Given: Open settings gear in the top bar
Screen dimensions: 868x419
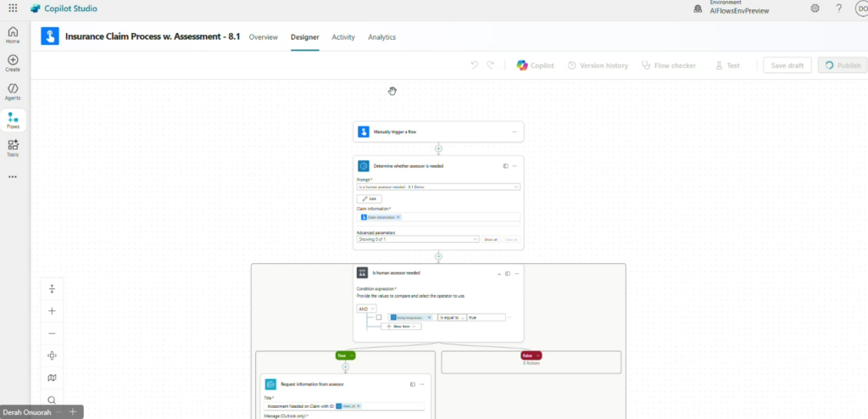Looking at the screenshot, I should tap(815, 8).
